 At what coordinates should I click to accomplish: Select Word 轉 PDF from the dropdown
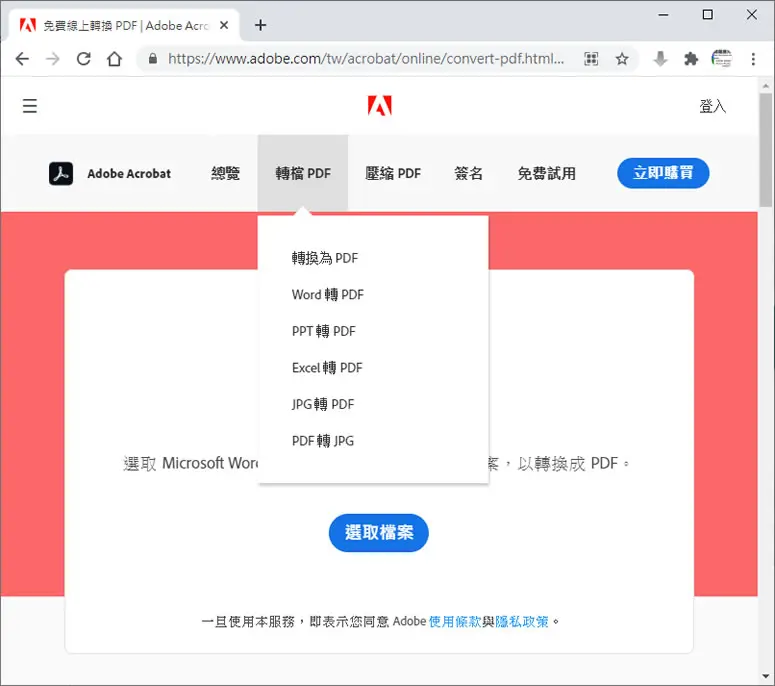328,295
